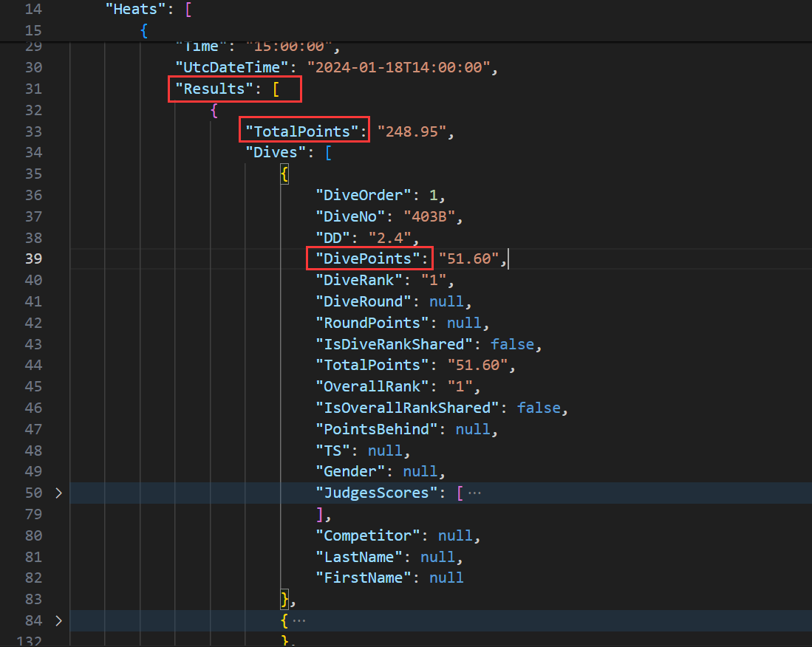The height and width of the screenshot is (647, 812).
Task: Click line number 39 in the gutter
Action: 34,259
